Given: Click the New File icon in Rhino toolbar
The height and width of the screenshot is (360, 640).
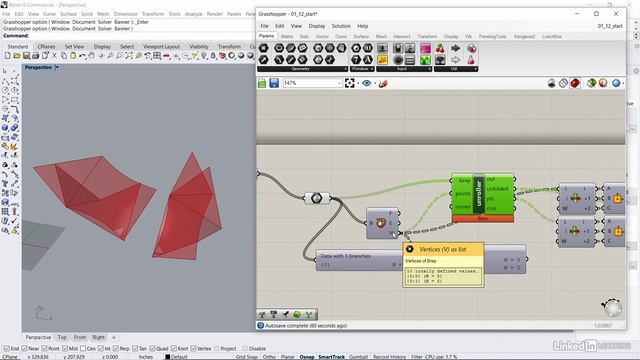Looking at the screenshot, I should (7, 56).
